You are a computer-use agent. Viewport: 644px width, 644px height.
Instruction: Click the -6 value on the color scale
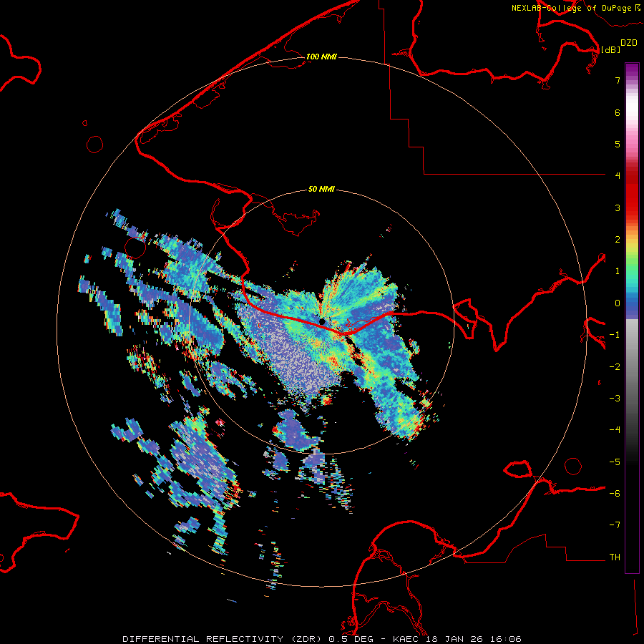(x=615, y=494)
